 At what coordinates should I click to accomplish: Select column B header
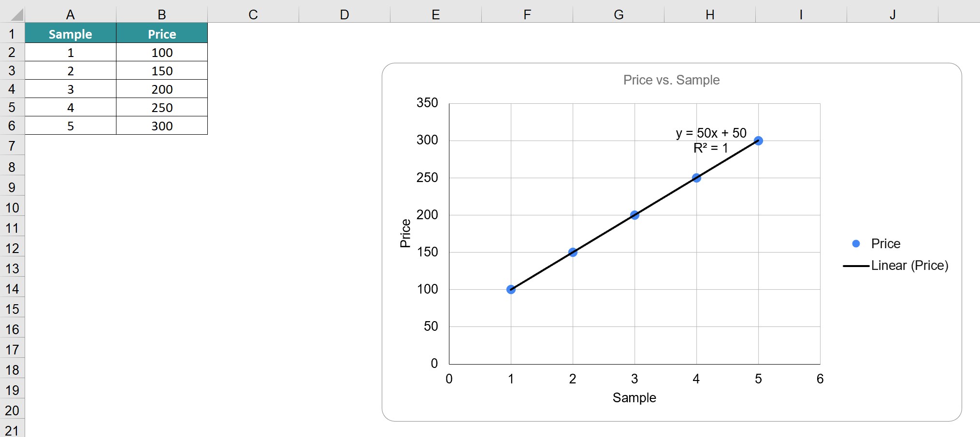click(162, 15)
